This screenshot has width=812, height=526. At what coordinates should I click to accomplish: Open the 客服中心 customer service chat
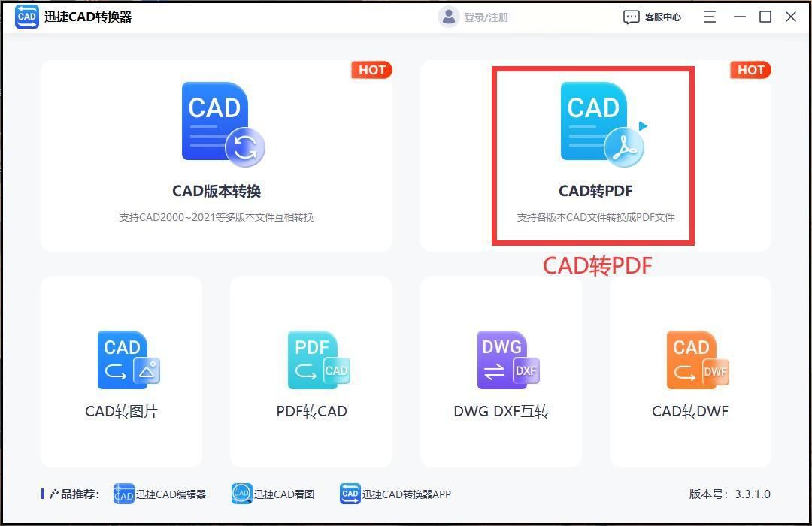pos(653,16)
